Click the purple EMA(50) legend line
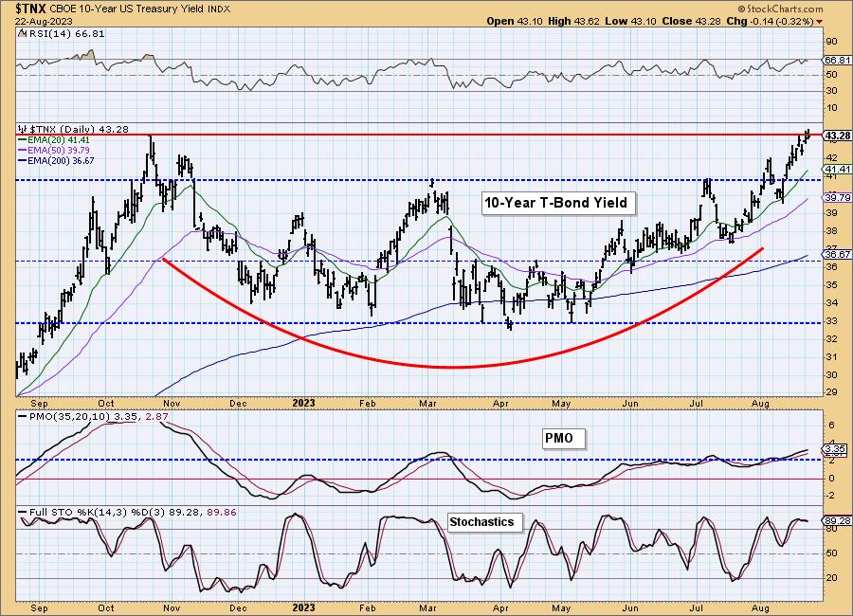853x616 pixels. click(23, 150)
